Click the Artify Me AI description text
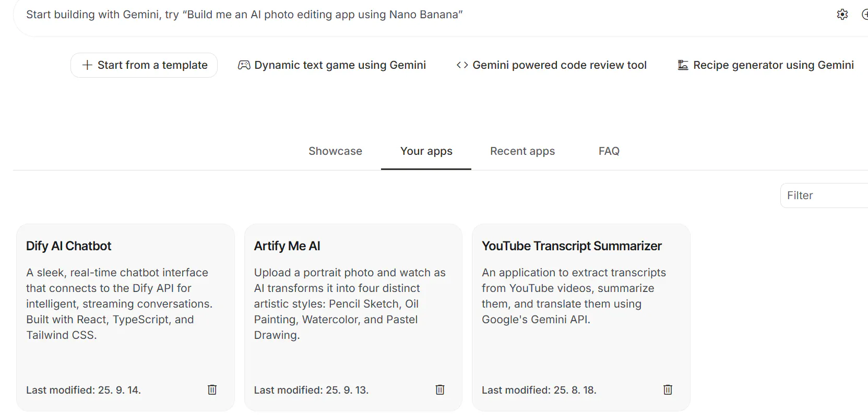Image resolution: width=868 pixels, height=415 pixels. (350, 303)
